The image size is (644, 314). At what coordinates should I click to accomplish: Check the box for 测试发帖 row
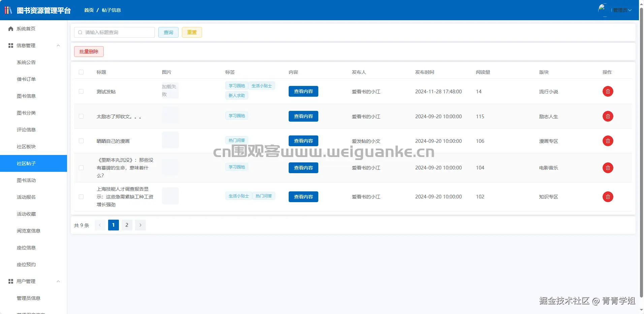click(81, 91)
